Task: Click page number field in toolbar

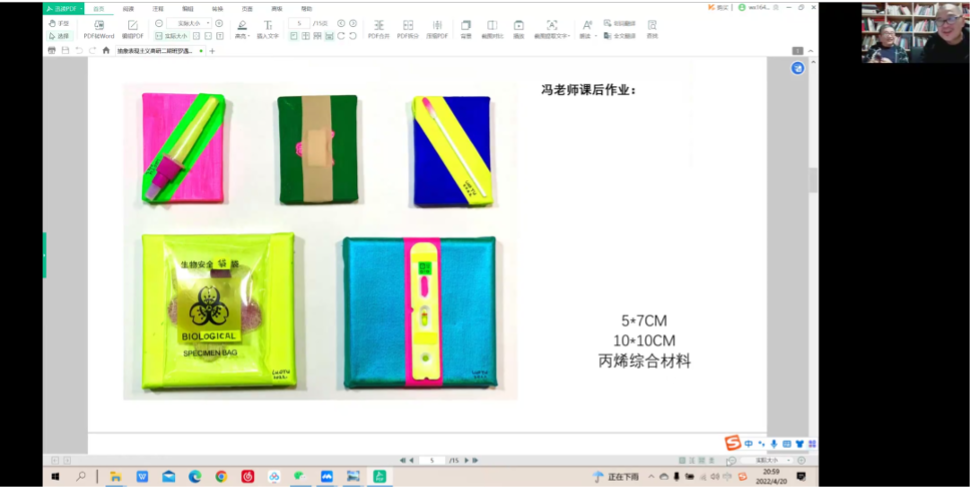Action: coord(299,24)
